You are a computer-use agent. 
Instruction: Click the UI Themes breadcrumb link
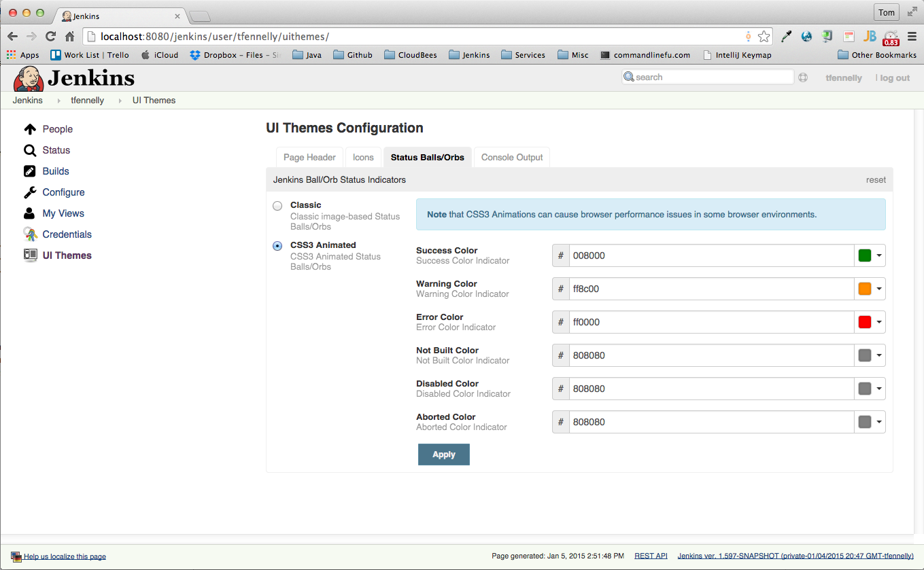coord(154,101)
